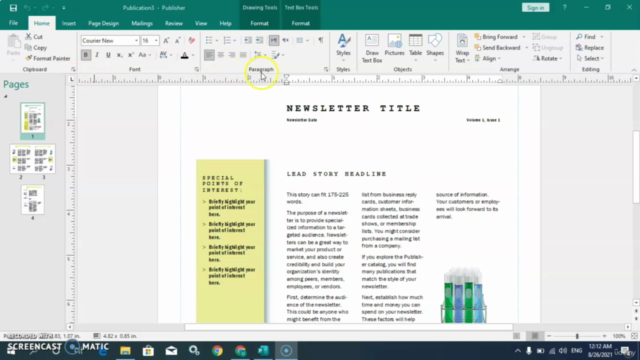The image size is (640, 360).
Task: Apply subscript formatting
Action: pyautogui.click(x=119, y=55)
